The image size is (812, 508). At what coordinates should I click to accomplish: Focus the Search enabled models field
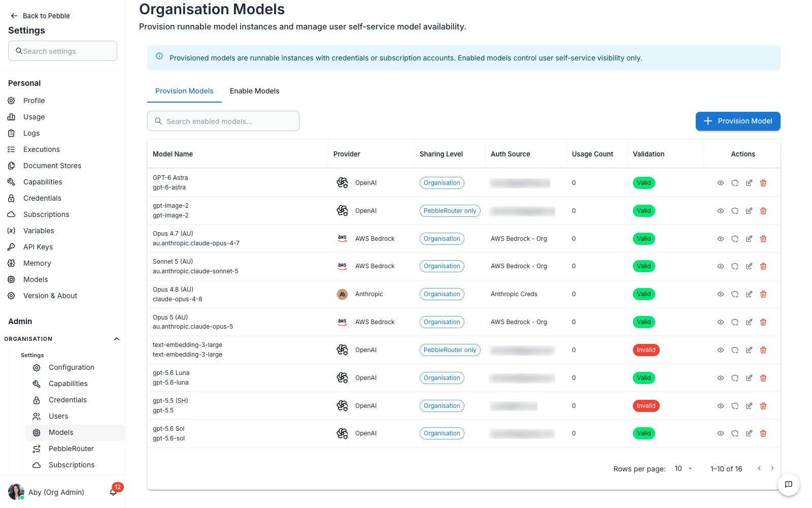(223, 121)
